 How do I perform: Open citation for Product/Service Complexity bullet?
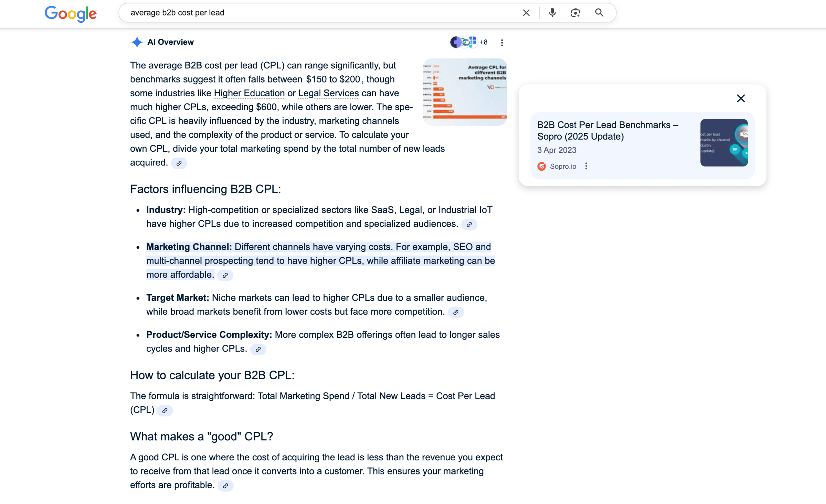(258, 350)
